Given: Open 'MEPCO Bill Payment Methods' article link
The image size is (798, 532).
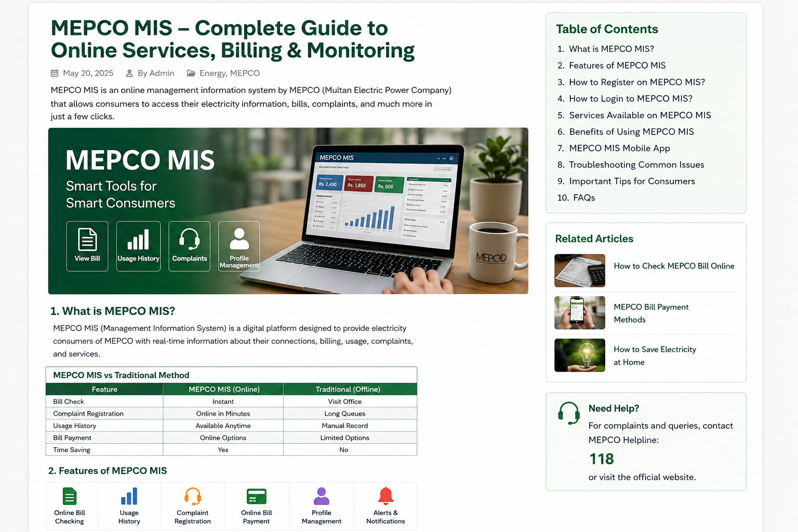Looking at the screenshot, I should [x=651, y=313].
